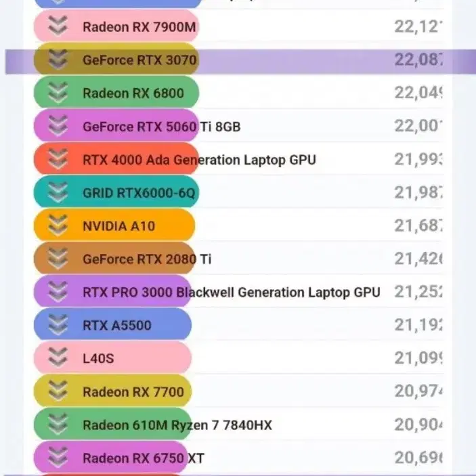
Task: Click the 22,087 score of RTX 3070
Action: (x=418, y=60)
